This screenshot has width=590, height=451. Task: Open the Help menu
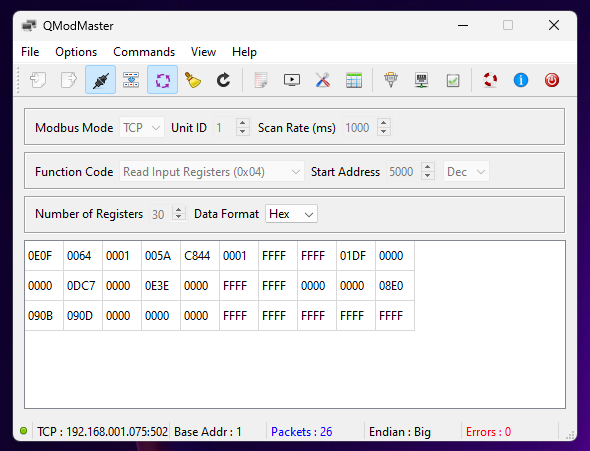pos(244,52)
